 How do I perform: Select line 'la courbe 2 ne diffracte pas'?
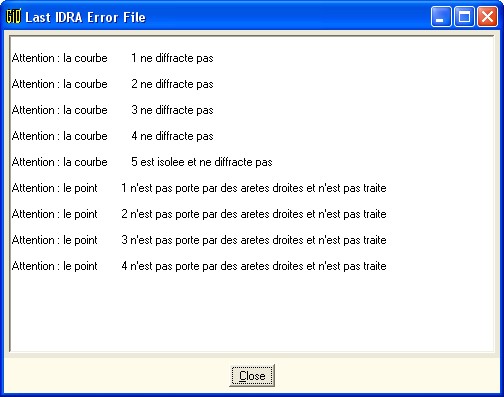(113, 84)
